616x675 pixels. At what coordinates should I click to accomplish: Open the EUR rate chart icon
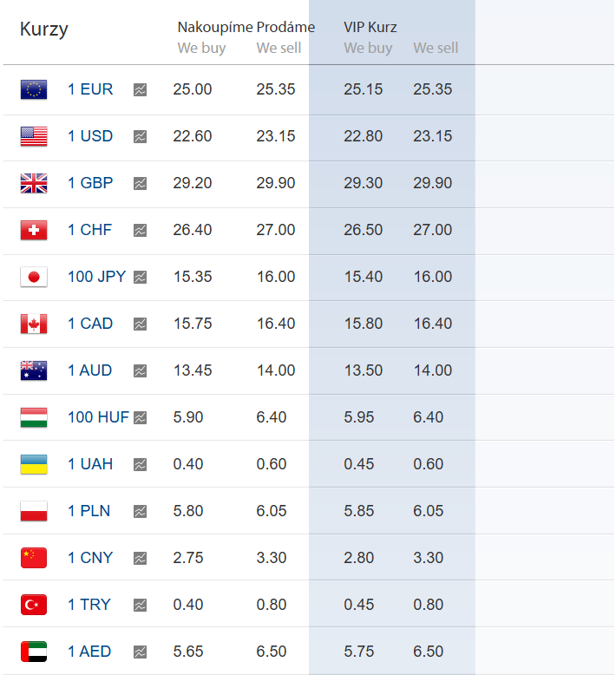pos(140,90)
